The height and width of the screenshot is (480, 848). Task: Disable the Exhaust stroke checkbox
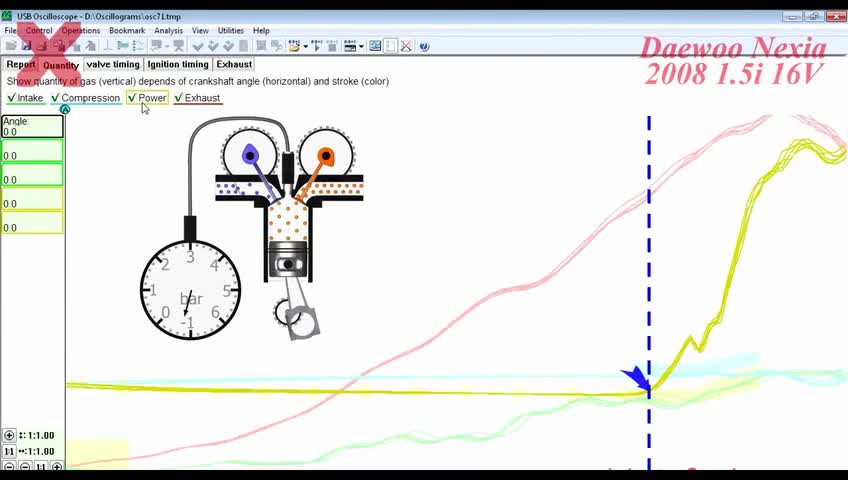[197, 98]
